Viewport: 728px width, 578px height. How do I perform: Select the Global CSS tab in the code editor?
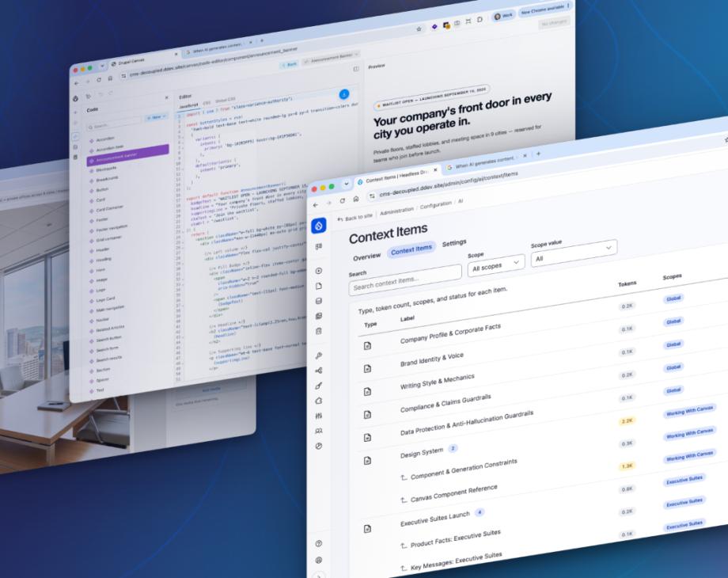tap(226, 100)
